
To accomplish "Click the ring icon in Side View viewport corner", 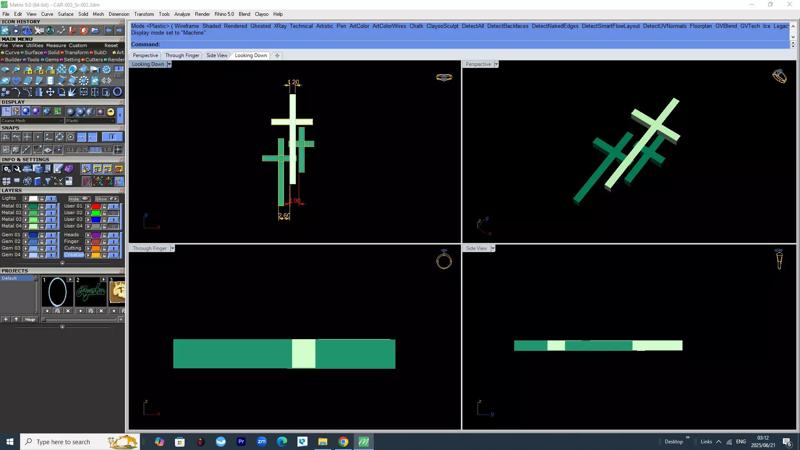I will pyautogui.click(x=779, y=259).
